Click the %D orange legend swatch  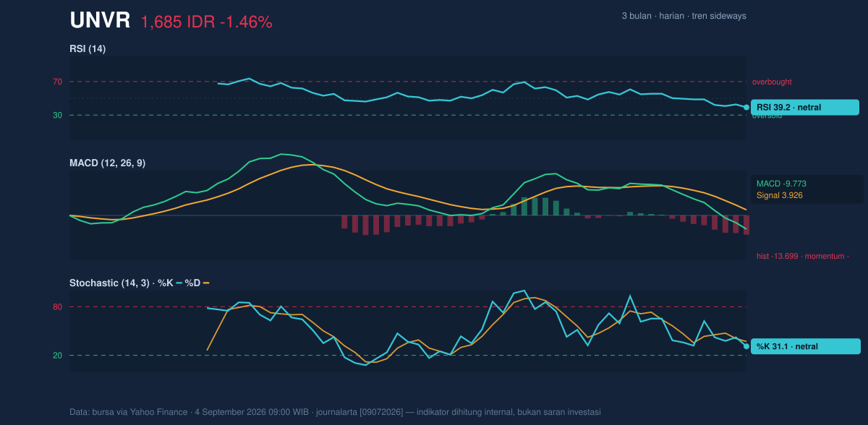206,283
